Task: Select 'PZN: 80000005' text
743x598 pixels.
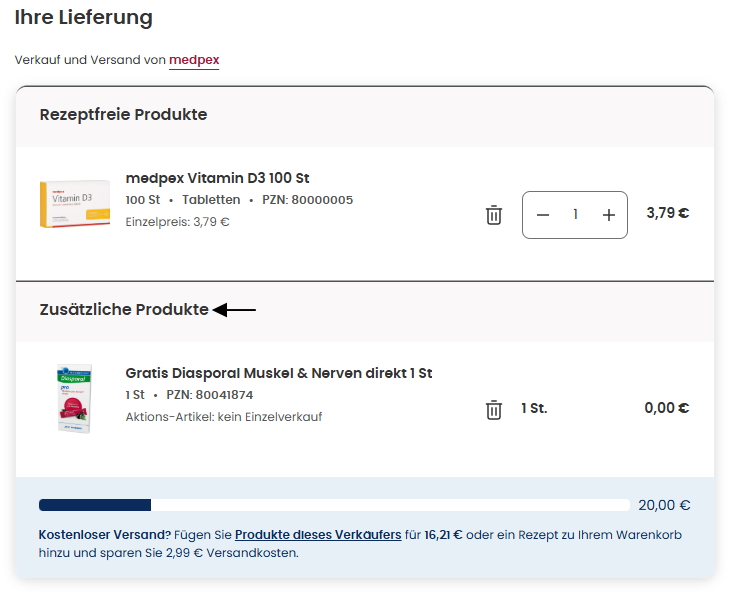Action: coord(308,200)
